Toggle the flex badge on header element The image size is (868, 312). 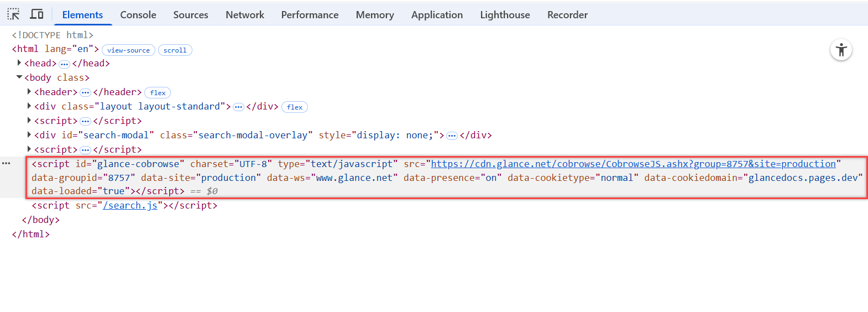[x=158, y=93]
